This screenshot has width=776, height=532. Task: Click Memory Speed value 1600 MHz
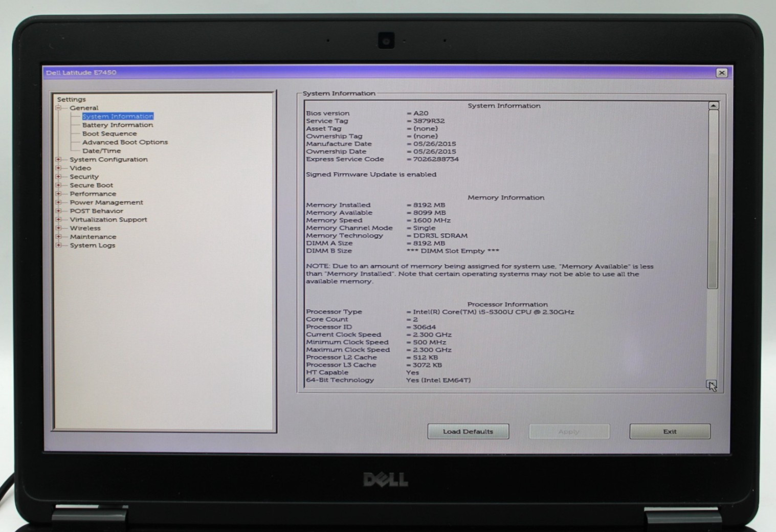[x=432, y=220]
